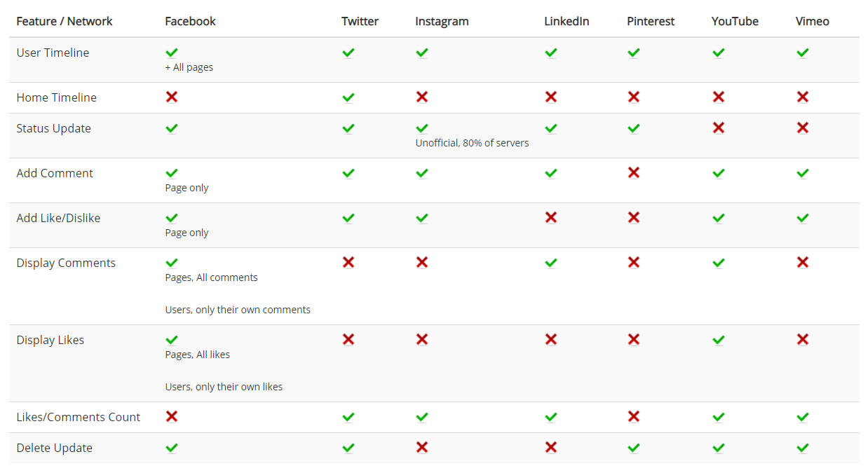Click the Facebook Likes/Comments Count cross icon

coord(172,416)
